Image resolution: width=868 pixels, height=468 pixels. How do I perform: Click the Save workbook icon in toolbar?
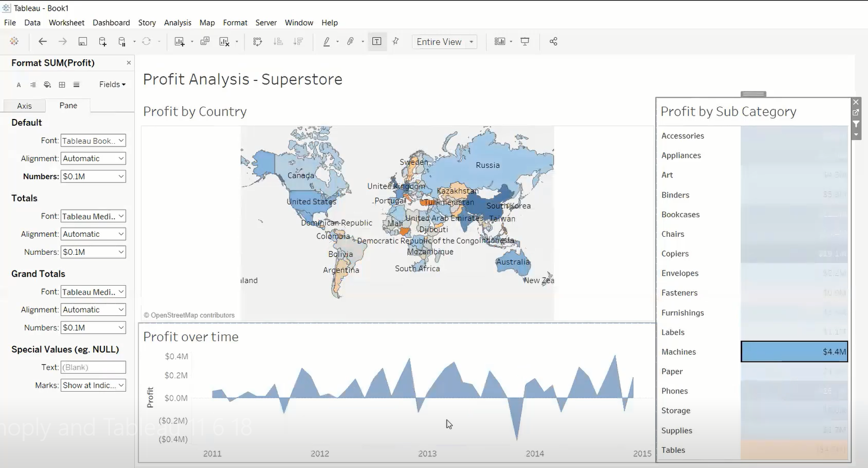point(82,42)
